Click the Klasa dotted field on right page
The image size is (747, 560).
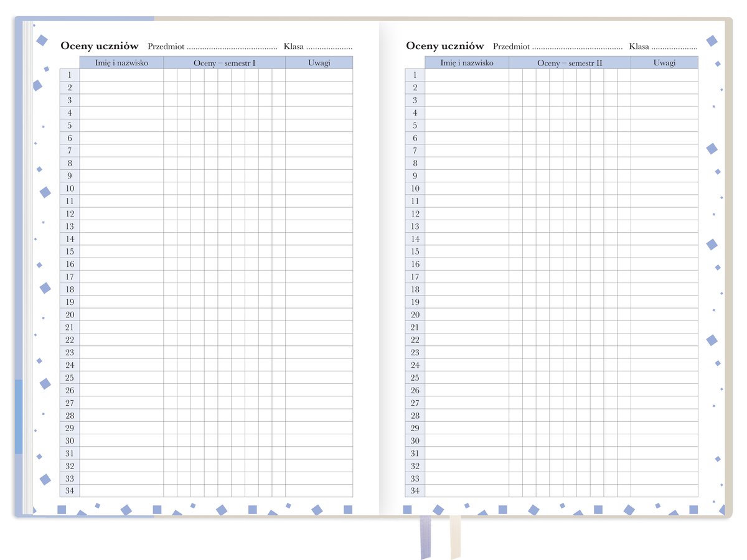674,47
